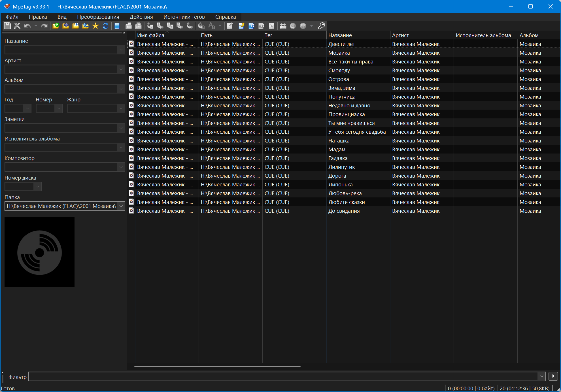Open Options via the wrench icon
The width and height of the screenshot is (561, 392).
tap(321, 26)
